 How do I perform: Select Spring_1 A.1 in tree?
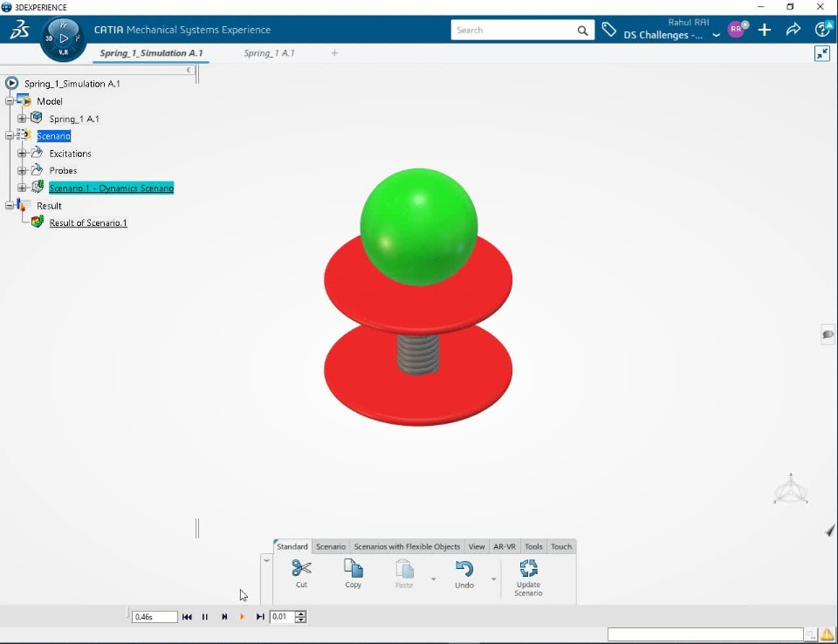pos(74,119)
